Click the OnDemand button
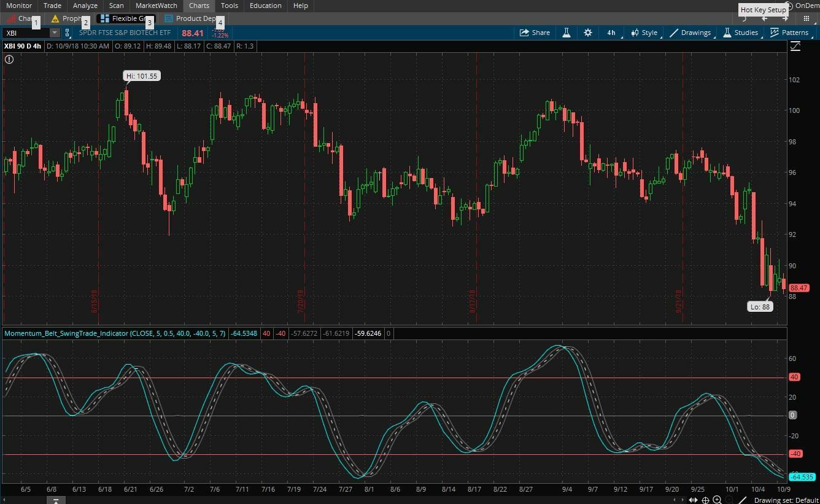Image resolution: width=820 pixels, height=504 pixels. pyautogui.click(x=804, y=6)
